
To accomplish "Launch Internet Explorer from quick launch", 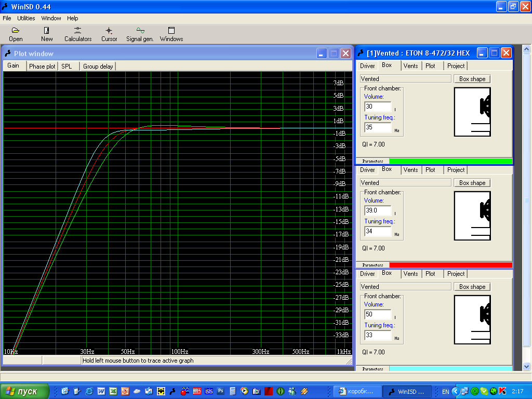I will pyautogui.click(x=89, y=391).
